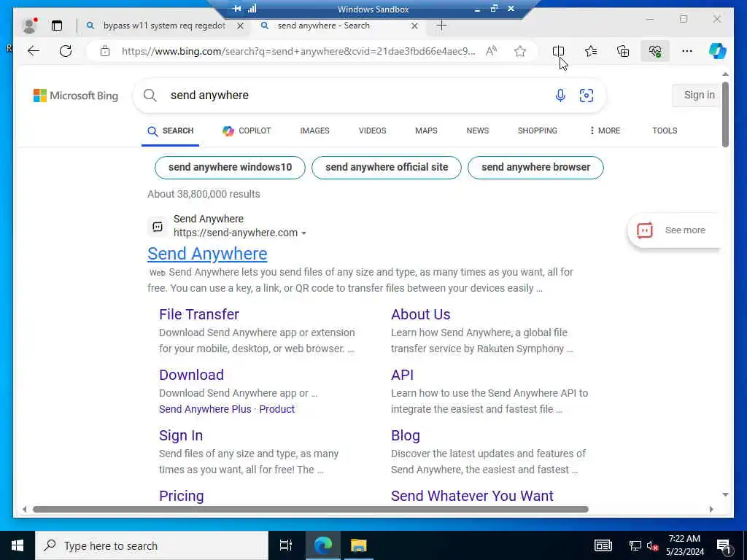Switch to MAPS results tab
The height and width of the screenshot is (560, 747).
pyautogui.click(x=426, y=131)
